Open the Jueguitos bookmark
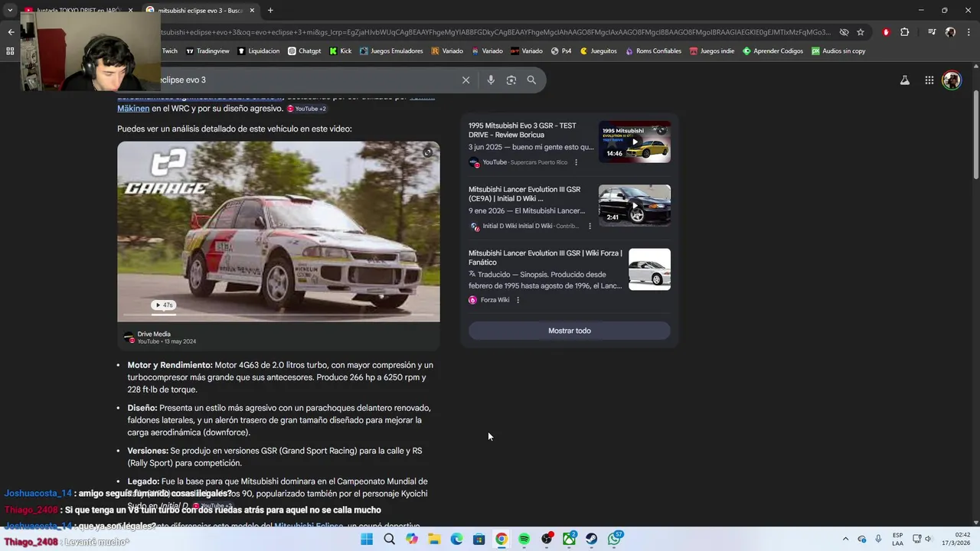980x551 pixels. (x=598, y=51)
